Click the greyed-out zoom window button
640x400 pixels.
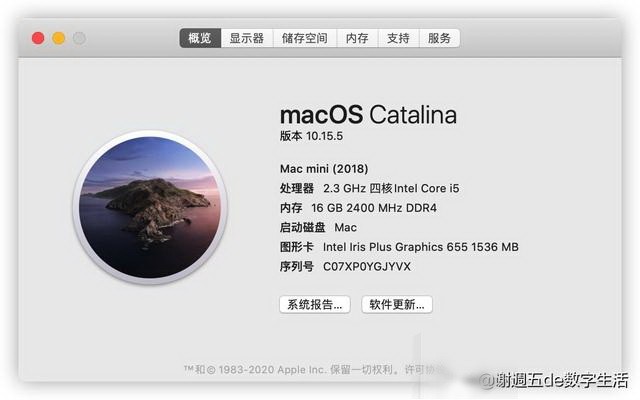[79, 38]
